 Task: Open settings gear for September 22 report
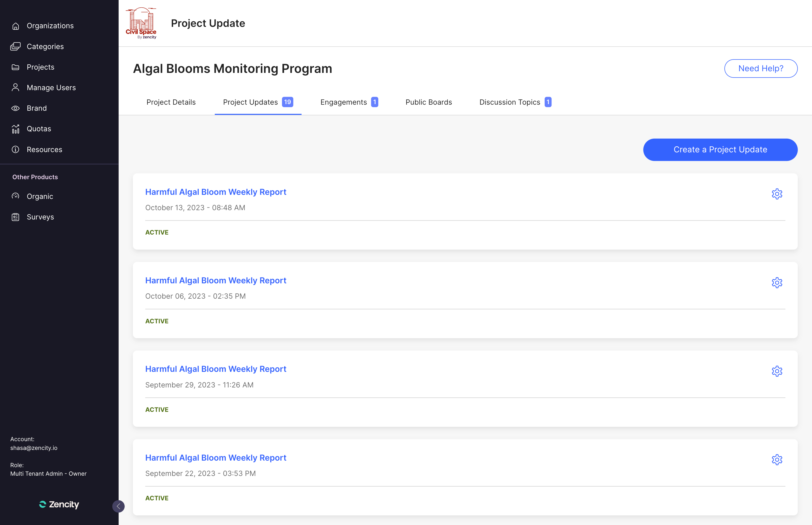(777, 459)
